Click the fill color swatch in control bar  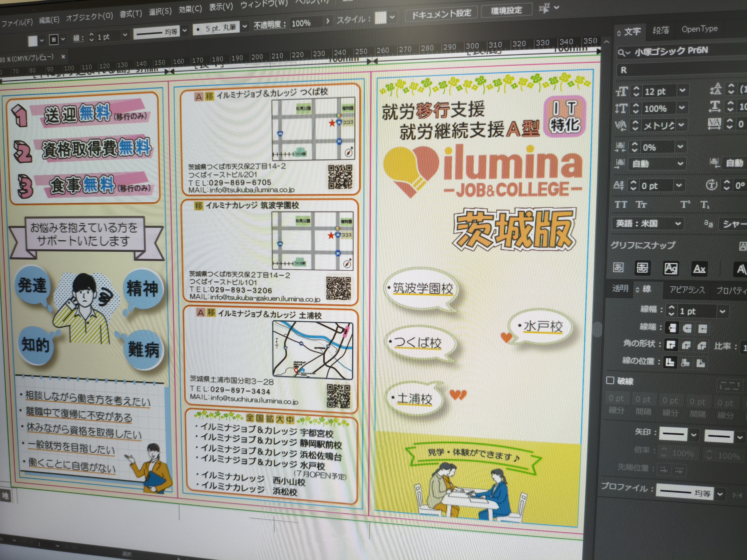(x=32, y=41)
